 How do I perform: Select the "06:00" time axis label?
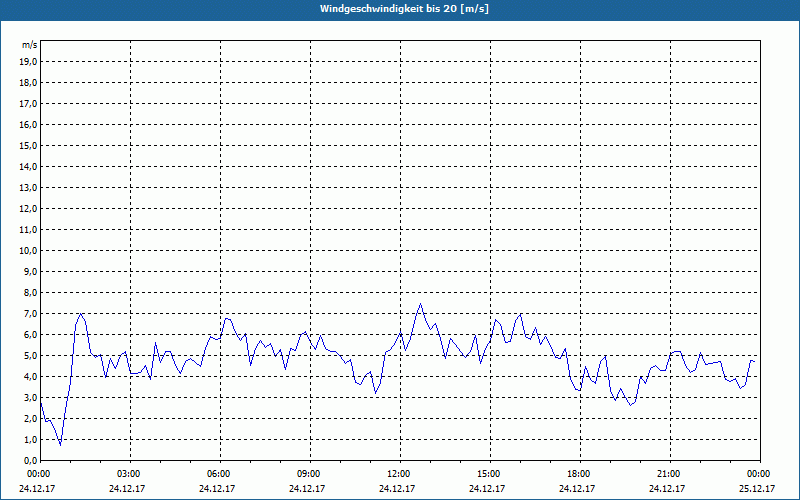(x=219, y=474)
